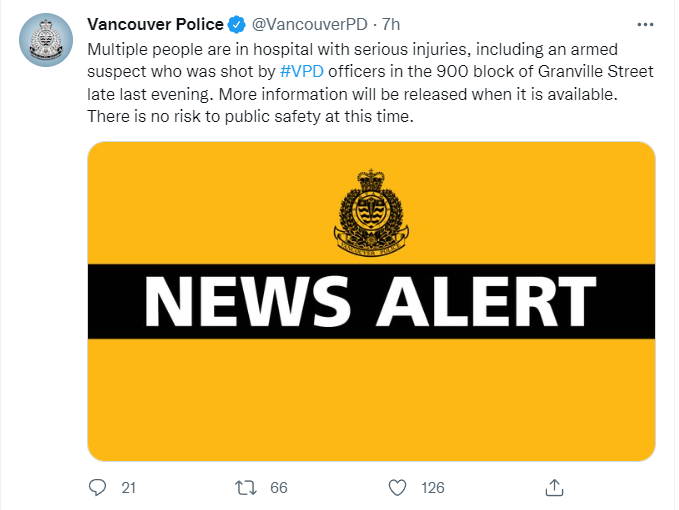679x510 pixels.
Task: Like the tweet with the heart icon
Action: (397, 487)
